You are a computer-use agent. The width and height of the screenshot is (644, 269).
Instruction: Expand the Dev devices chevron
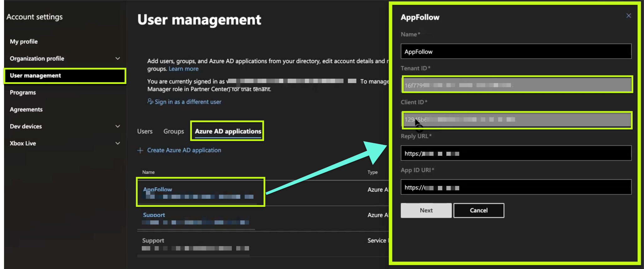point(118,126)
